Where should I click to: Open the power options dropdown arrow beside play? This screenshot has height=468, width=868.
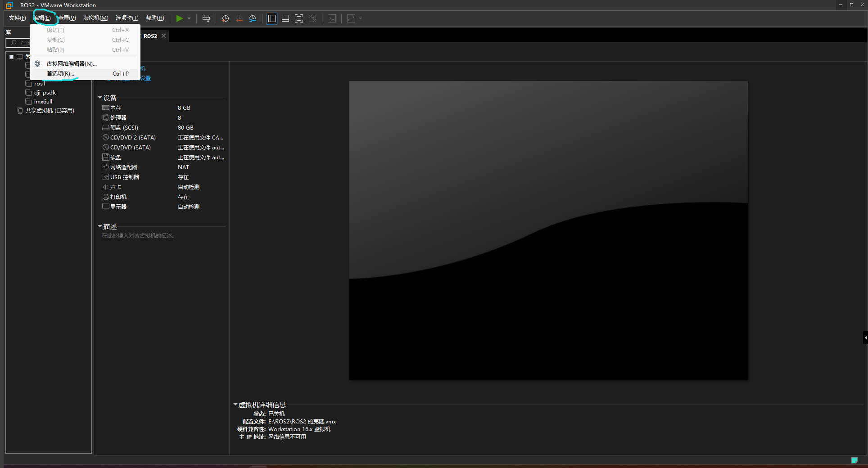(x=189, y=18)
